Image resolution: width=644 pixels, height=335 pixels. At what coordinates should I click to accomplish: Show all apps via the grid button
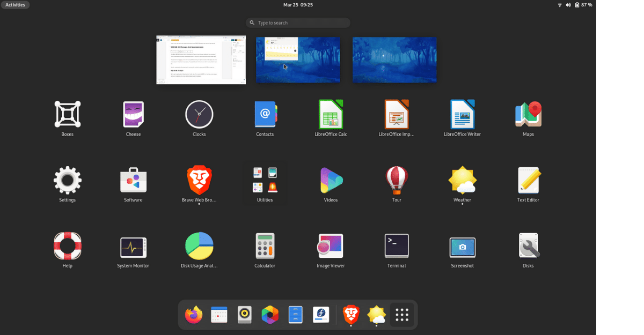(x=402, y=315)
